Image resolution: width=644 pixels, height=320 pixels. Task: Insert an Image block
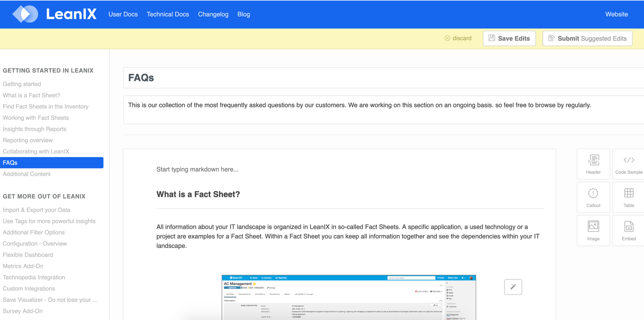(x=593, y=230)
